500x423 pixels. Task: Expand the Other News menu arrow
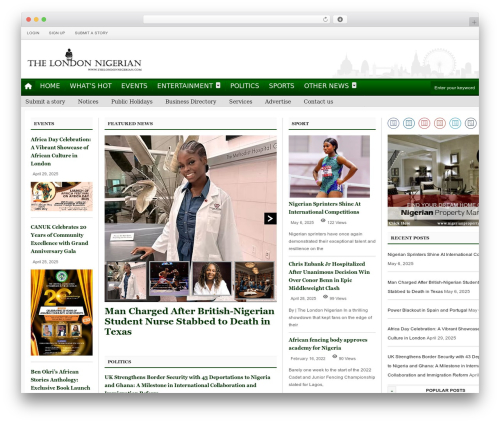(x=354, y=85)
